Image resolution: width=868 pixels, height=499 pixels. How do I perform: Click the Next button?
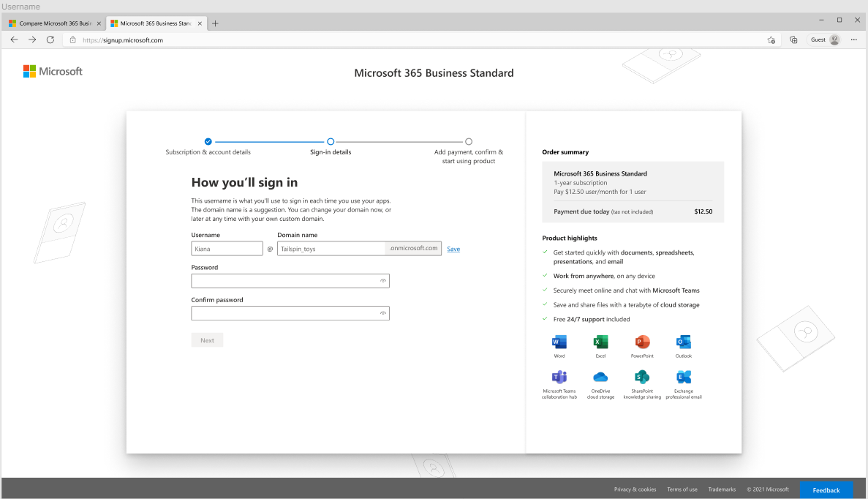coord(207,340)
